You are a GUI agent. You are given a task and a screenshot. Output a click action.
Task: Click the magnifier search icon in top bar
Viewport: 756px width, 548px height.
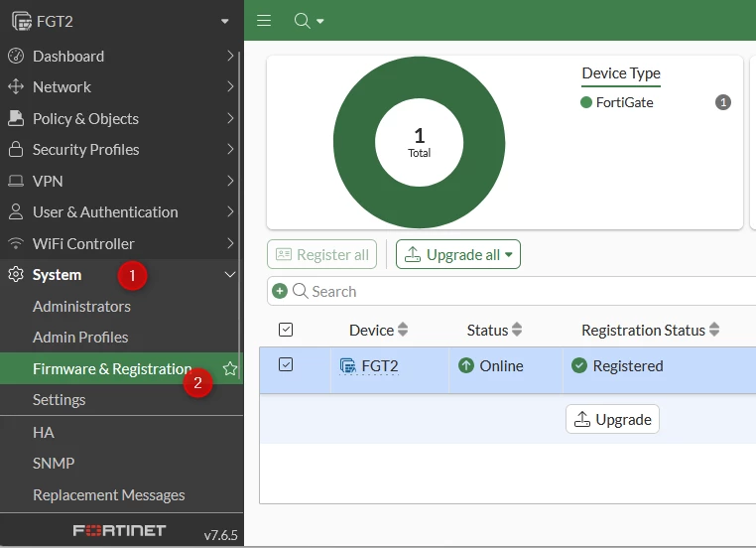coord(302,21)
